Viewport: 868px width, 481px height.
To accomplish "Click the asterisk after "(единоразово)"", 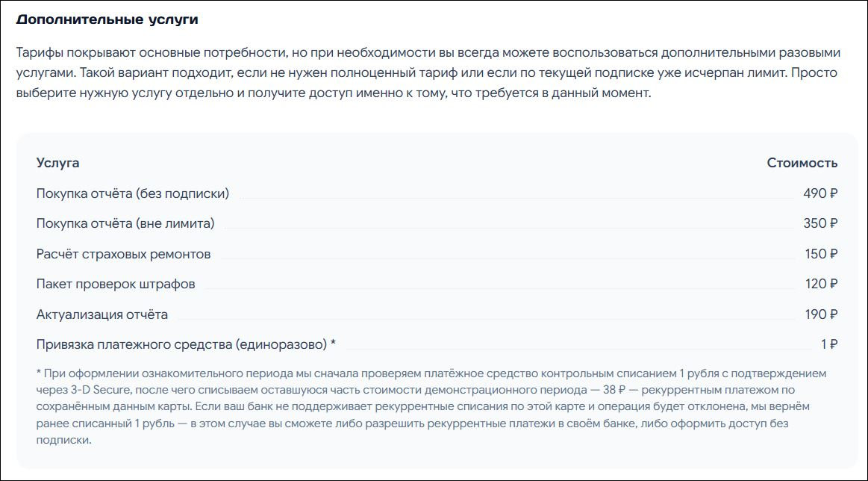I will click(x=333, y=344).
